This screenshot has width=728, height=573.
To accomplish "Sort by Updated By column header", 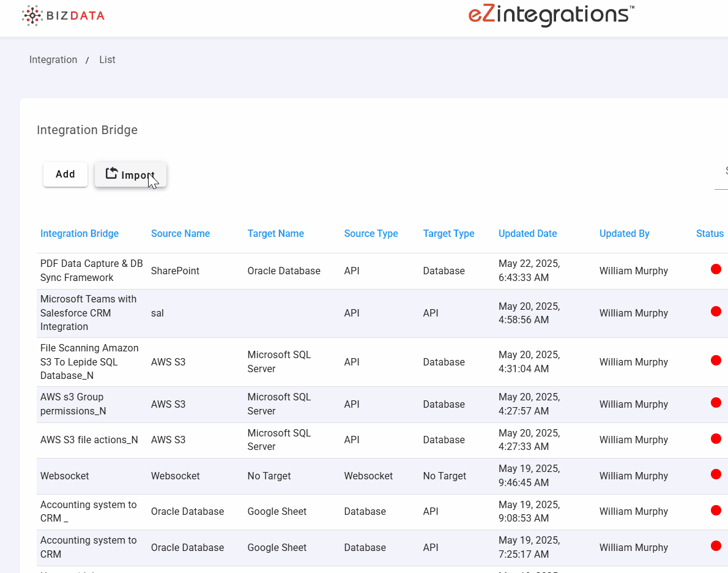I will [x=624, y=234].
